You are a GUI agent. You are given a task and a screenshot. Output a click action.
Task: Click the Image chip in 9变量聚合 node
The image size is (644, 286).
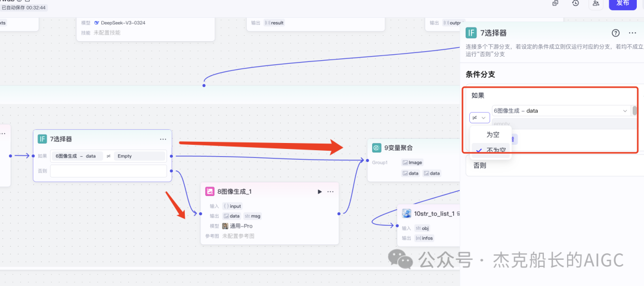click(x=412, y=163)
